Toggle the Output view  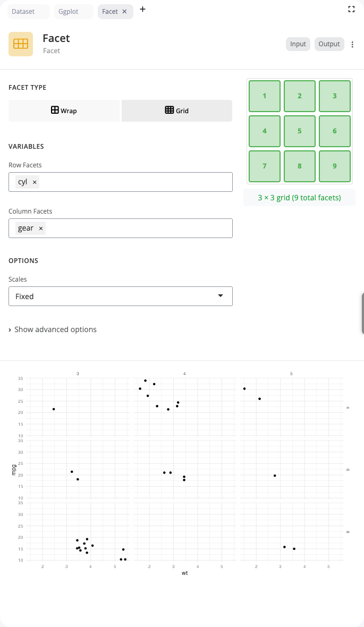pyautogui.click(x=329, y=44)
